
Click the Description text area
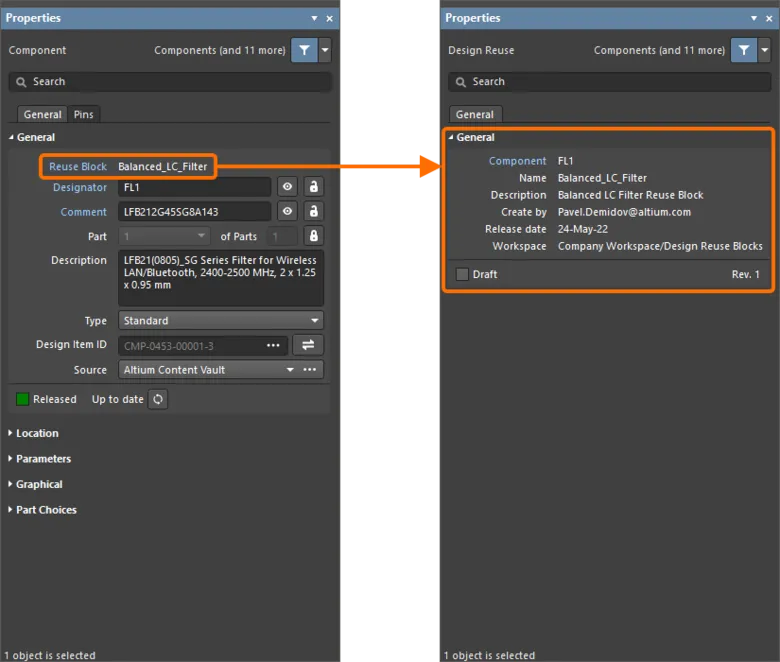click(221, 278)
